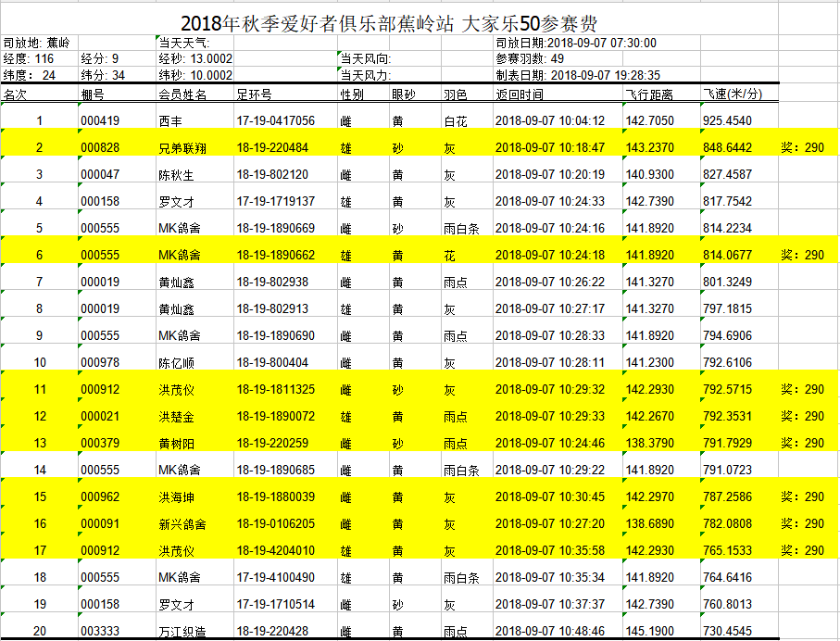Click ring number 17-19-0417056

coord(275,121)
